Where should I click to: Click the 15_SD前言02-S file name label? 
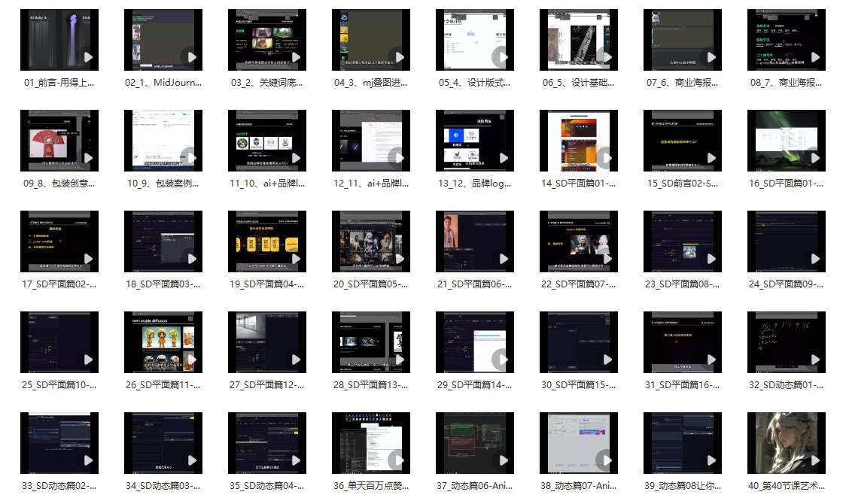coord(683,184)
